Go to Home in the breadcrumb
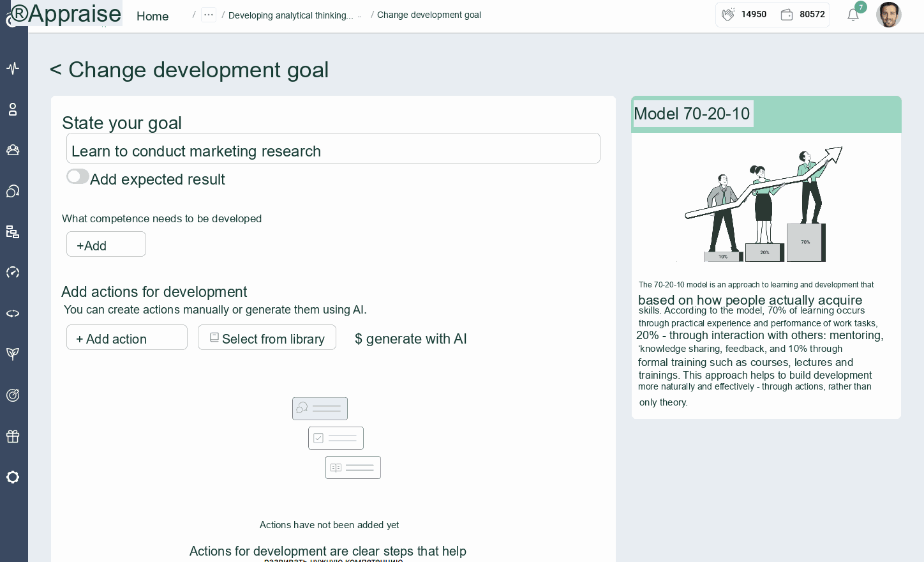The image size is (924, 562). (153, 16)
